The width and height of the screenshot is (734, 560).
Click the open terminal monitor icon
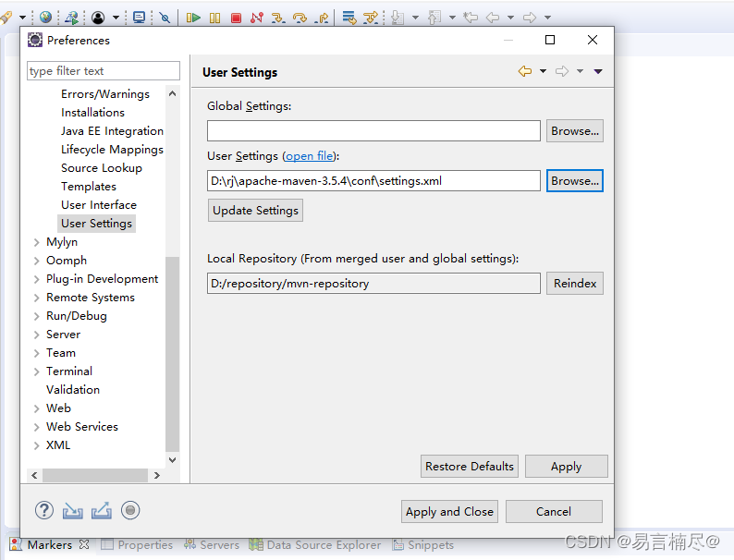point(139,18)
